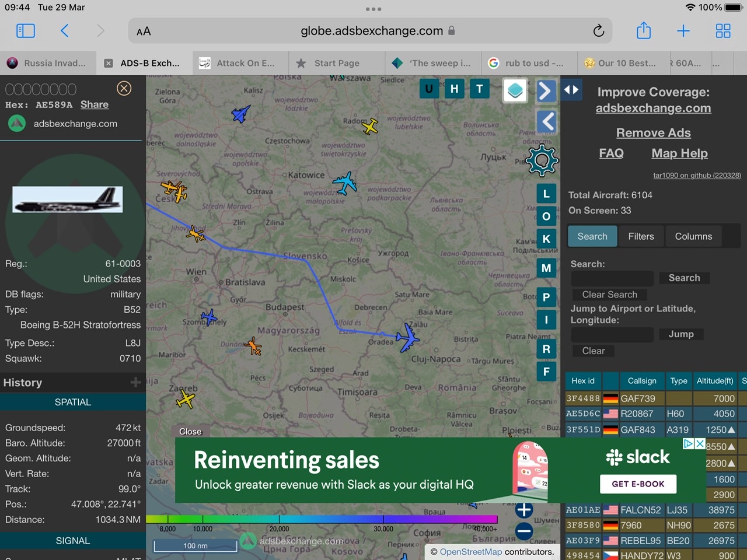Toggle the P map button
The height and width of the screenshot is (560, 747).
[x=546, y=297]
